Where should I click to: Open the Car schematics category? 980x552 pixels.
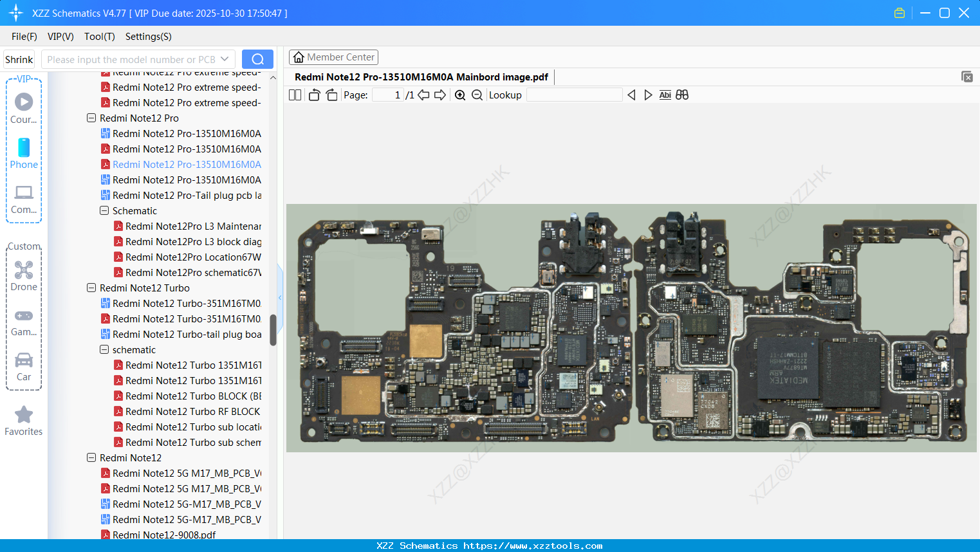[x=24, y=367]
